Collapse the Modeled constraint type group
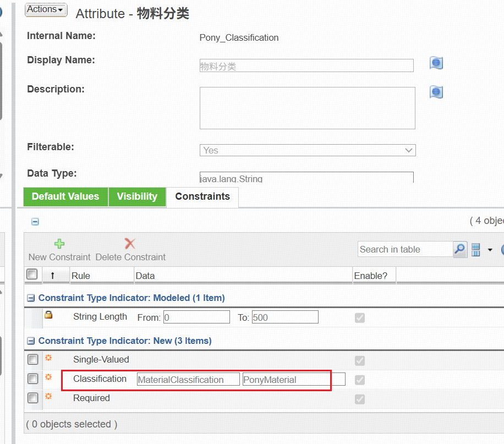This screenshot has width=504, height=444. point(31,297)
